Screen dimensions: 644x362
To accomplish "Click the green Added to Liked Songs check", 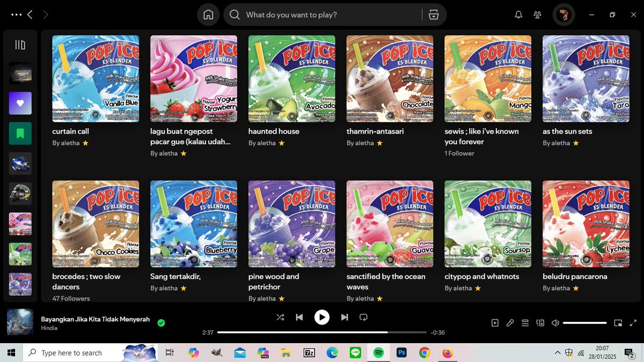I will (161, 323).
